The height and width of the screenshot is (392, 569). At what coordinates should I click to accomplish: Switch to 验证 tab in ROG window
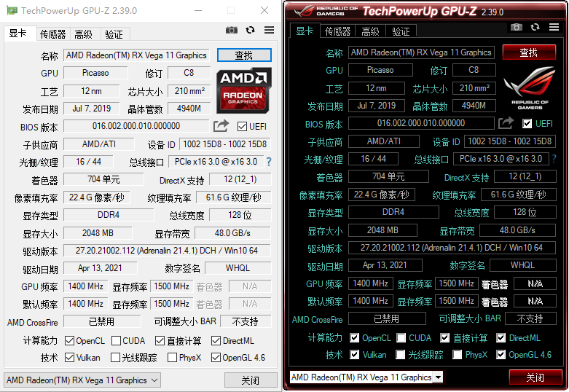coord(401,31)
